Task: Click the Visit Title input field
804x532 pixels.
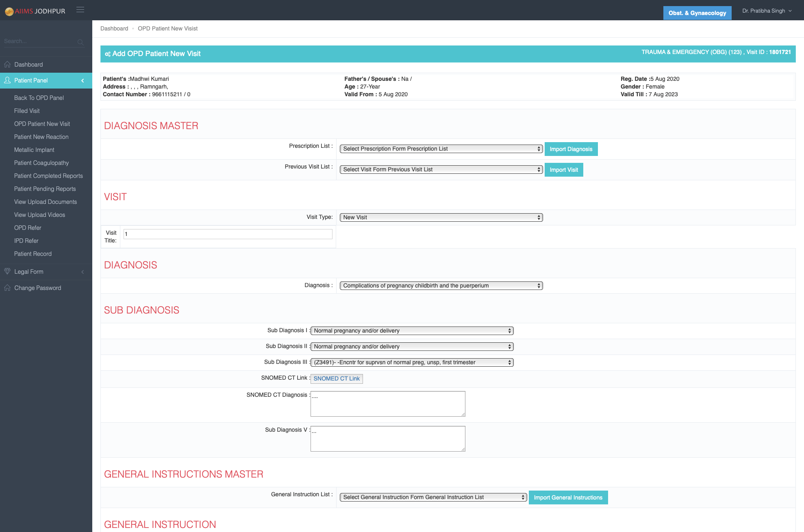Action: pyautogui.click(x=228, y=234)
